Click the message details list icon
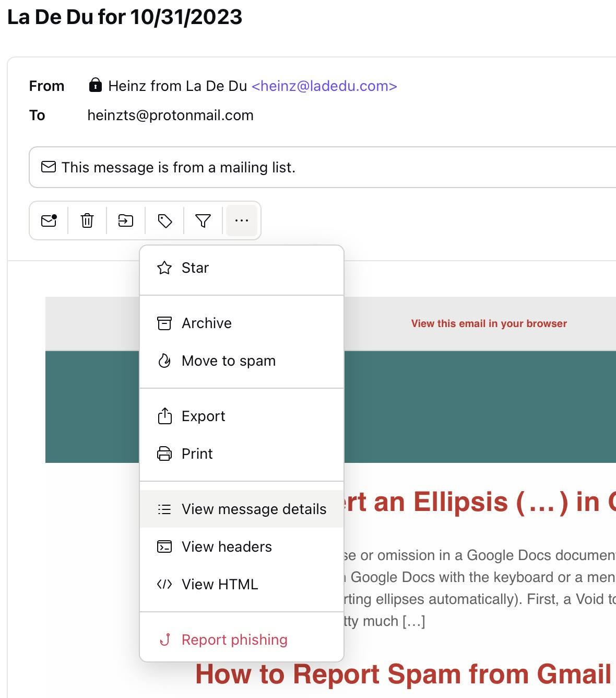 (164, 509)
